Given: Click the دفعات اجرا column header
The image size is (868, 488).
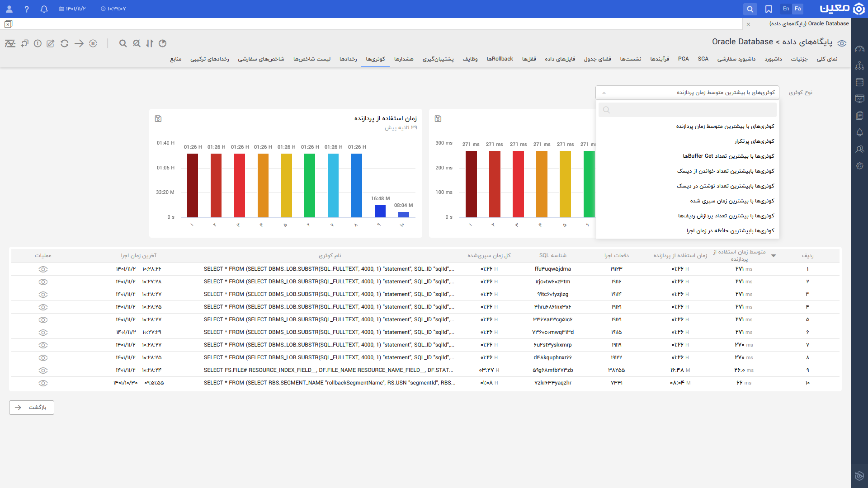Looking at the screenshot, I should point(617,256).
